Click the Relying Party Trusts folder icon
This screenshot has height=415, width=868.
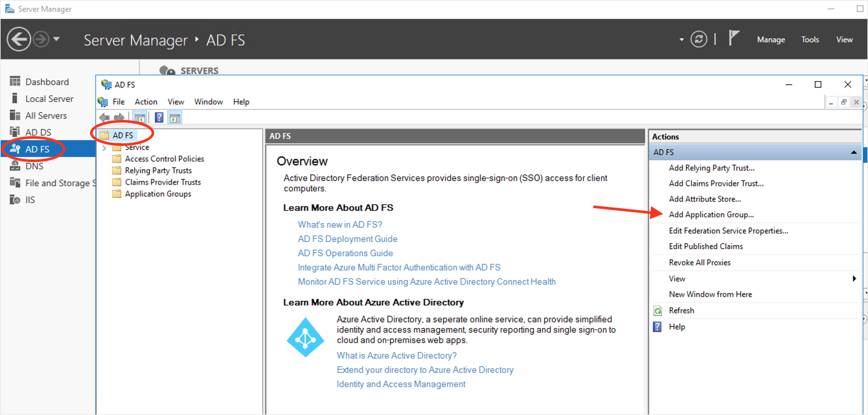click(117, 171)
